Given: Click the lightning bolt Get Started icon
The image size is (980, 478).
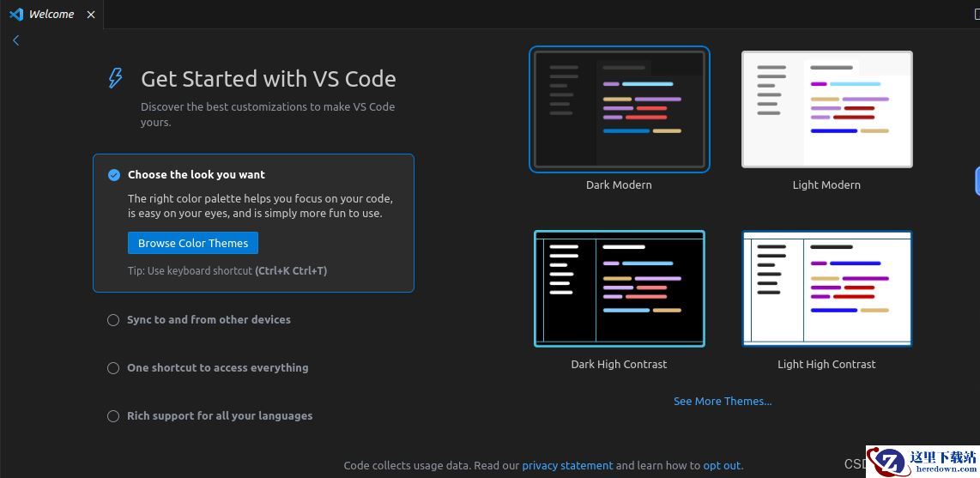Looking at the screenshot, I should [116, 78].
